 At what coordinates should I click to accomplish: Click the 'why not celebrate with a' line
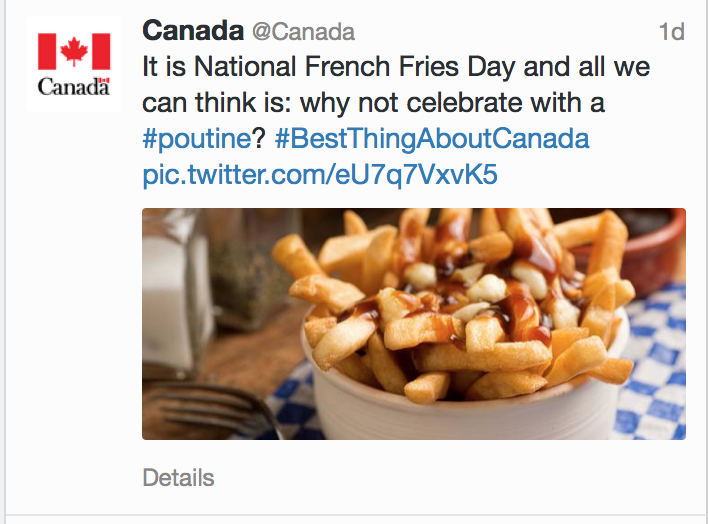coord(372,103)
